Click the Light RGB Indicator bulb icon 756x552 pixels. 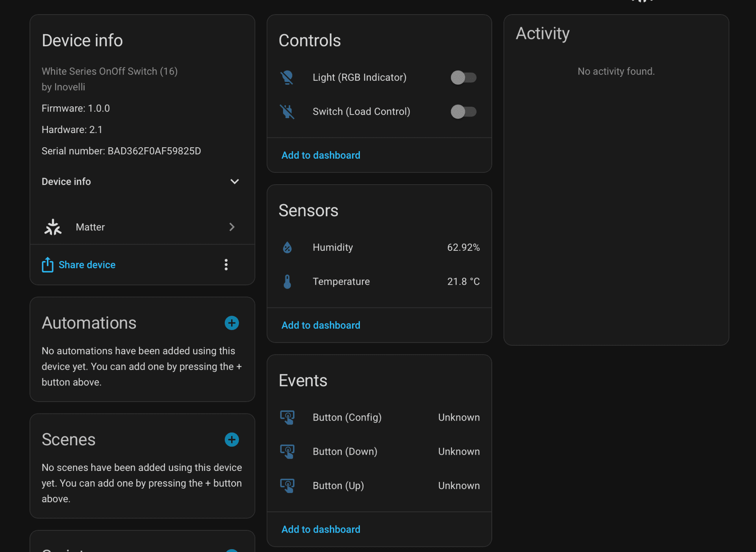click(x=287, y=78)
